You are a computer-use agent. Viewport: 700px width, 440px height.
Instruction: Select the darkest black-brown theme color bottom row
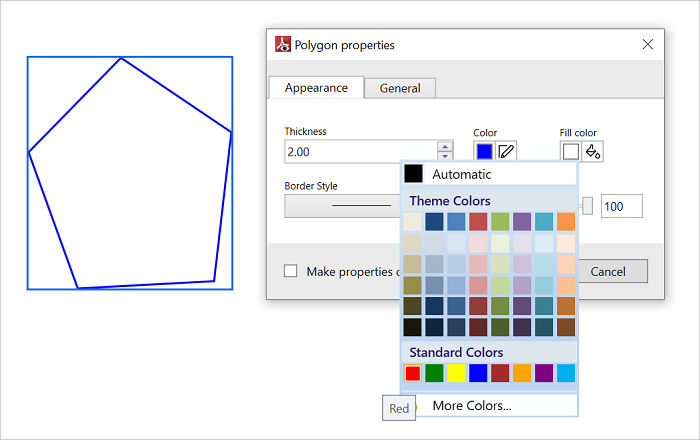412,327
